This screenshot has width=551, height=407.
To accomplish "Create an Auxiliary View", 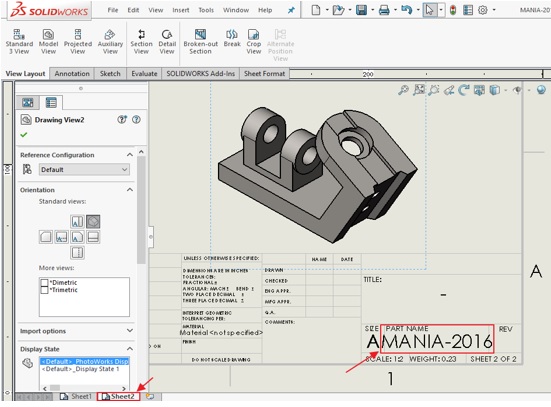I will pos(110,41).
